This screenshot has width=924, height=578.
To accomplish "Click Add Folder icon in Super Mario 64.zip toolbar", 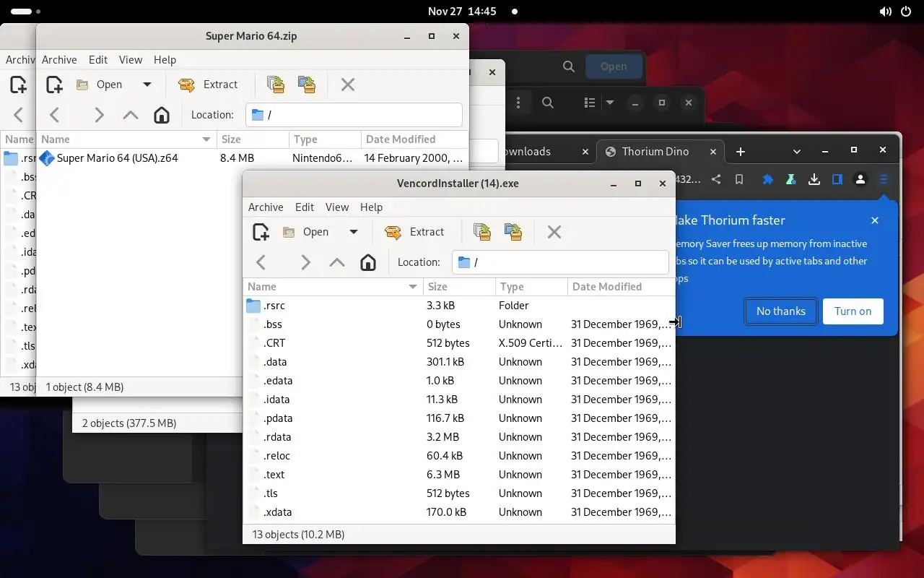I will pos(307,85).
